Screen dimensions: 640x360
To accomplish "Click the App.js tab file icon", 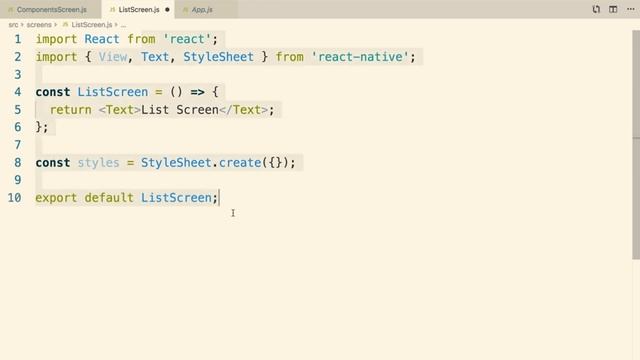I will 185,9.
